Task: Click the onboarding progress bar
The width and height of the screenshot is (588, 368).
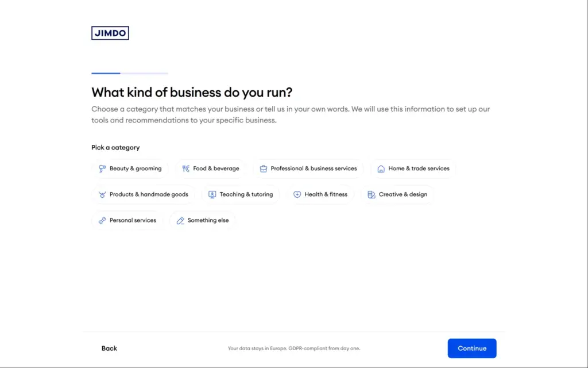Action: click(x=130, y=73)
